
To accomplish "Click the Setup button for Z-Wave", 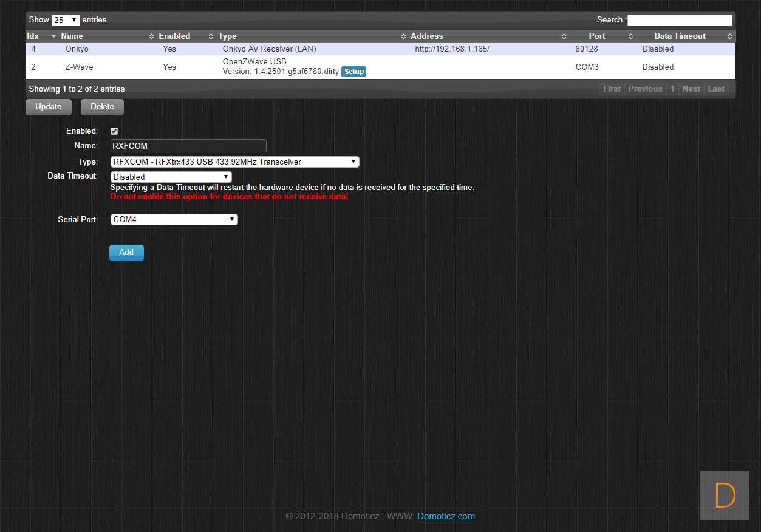I will click(x=353, y=72).
